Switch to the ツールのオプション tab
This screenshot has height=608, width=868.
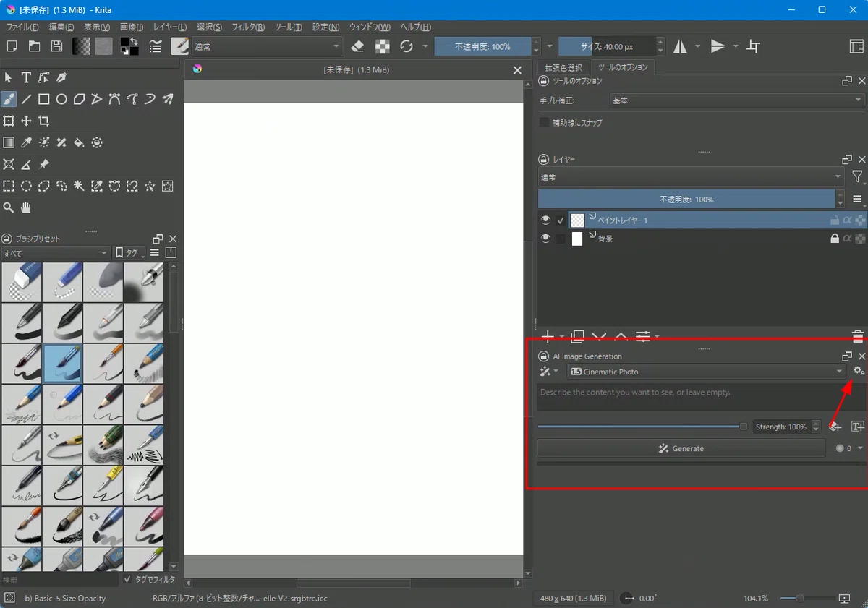[622, 67]
